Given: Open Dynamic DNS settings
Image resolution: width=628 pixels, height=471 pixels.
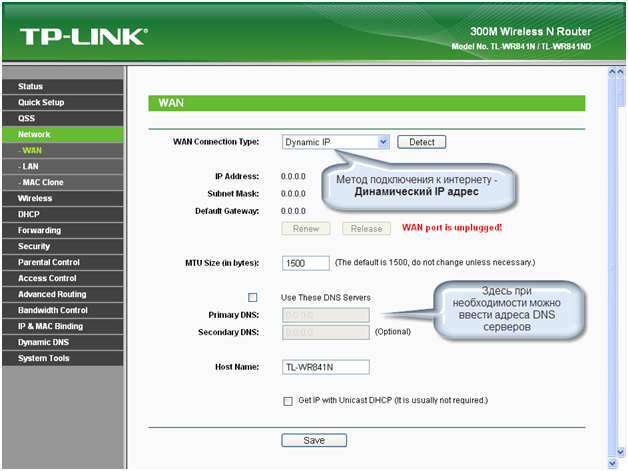Looking at the screenshot, I should pos(62,343).
